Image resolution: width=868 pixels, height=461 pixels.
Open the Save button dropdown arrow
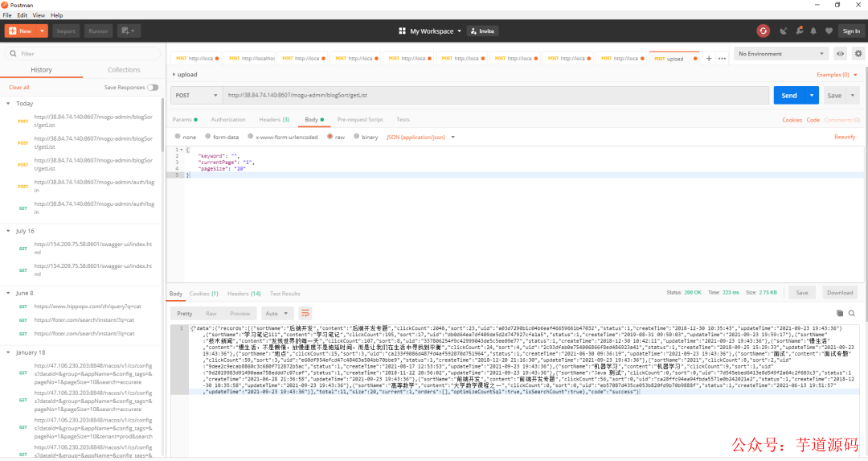click(853, 95)
